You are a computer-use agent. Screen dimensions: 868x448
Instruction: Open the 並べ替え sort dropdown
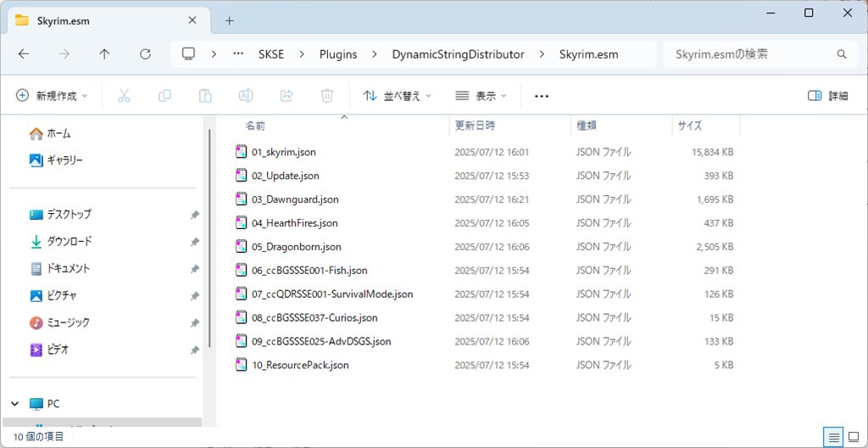click(397, 96)
